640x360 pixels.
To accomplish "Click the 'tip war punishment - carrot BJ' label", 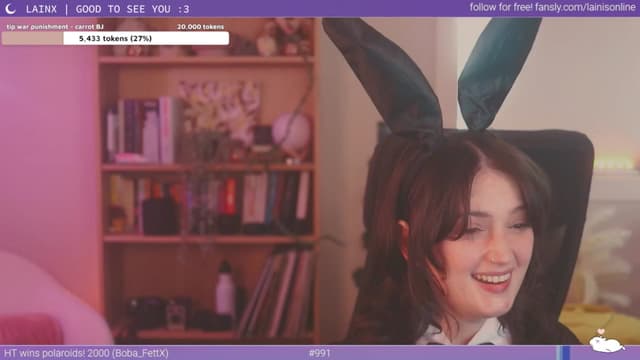I will tap(55, 27).
